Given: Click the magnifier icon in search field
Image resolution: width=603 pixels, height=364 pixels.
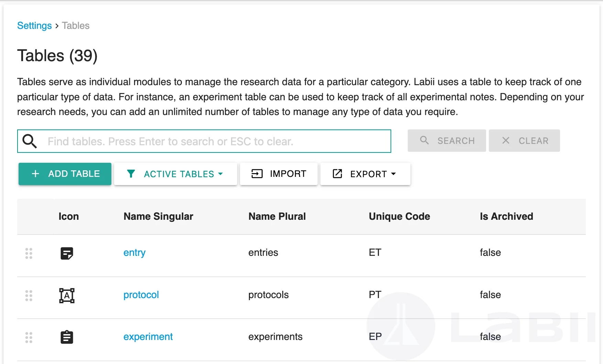Looking at the screenshot, I should (x=30, y=141).
